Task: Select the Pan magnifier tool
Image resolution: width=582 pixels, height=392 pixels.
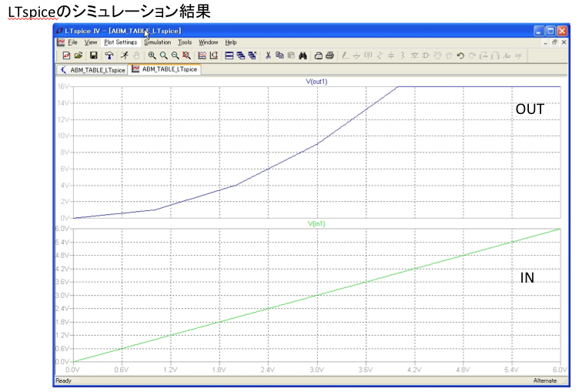Action: point(163,55)
